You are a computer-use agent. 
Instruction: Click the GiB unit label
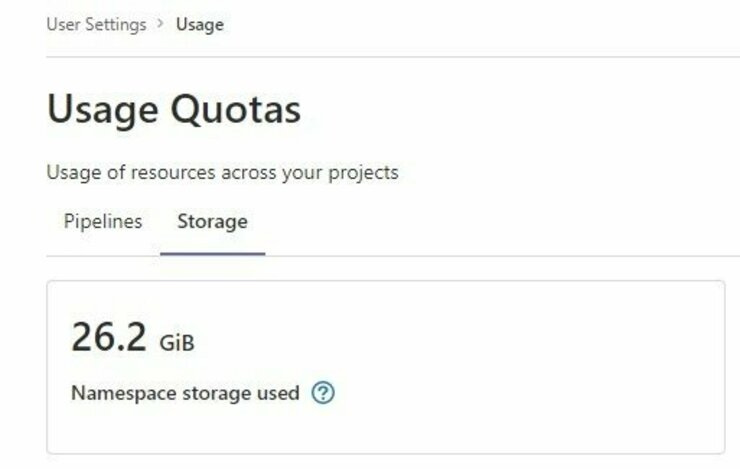tap(177, 343)
